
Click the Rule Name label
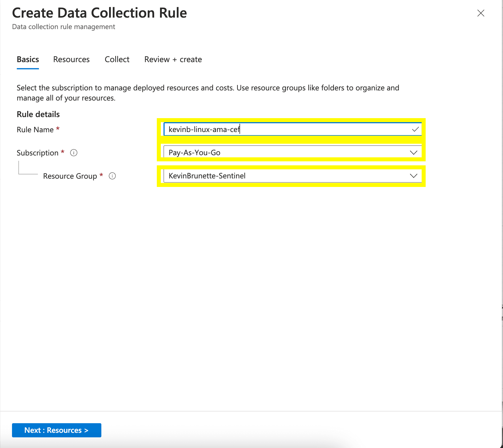point(35,130)
